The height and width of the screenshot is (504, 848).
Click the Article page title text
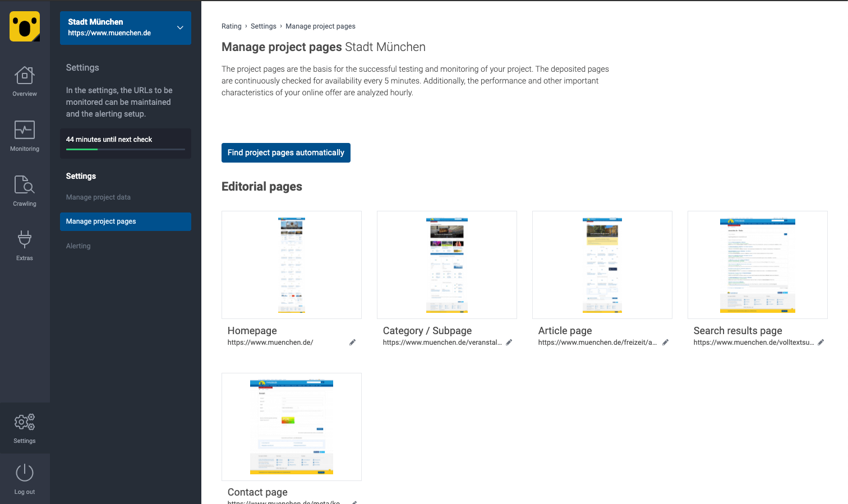tap(565, 331)
